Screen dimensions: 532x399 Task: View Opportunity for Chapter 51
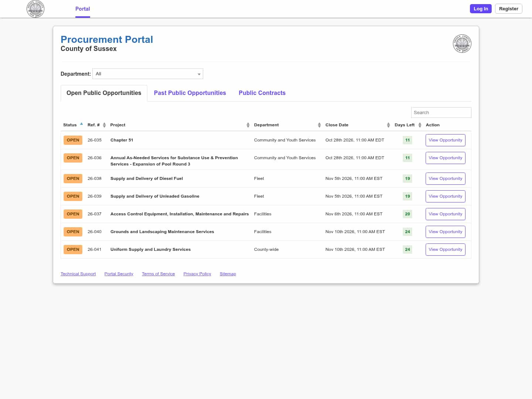(445, 140)
